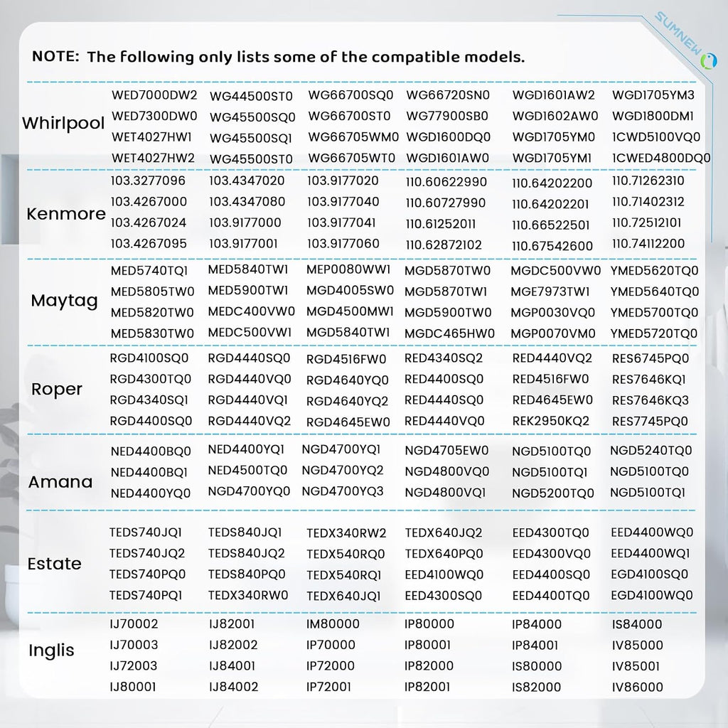Click Maytag model YMED5720TQ0
Image resolution: width=728 pixels, height=728 pixels.
[x=654, y=333]
